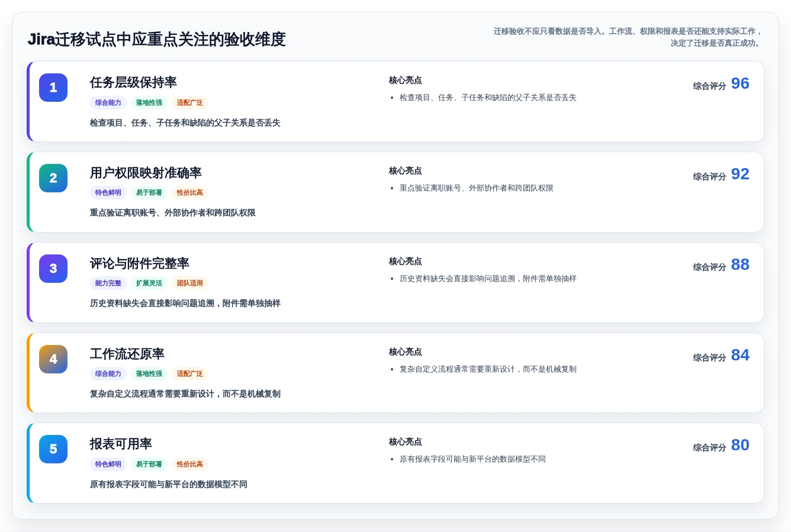791x532 pixels.
Task: Click bold description under 任务层级保持率 tags
Action: [185, 122]
